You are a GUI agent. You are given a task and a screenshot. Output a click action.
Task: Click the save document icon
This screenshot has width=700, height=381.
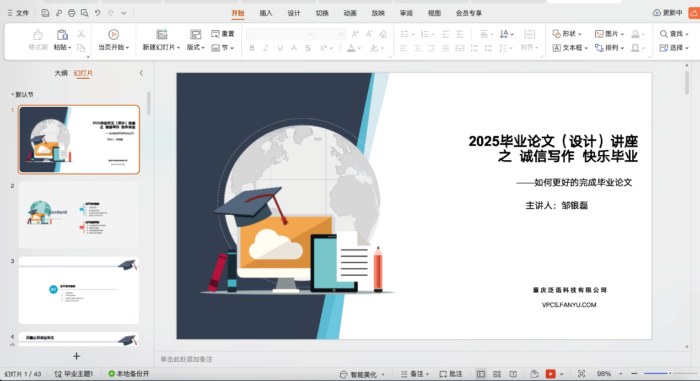pos(45,13)
